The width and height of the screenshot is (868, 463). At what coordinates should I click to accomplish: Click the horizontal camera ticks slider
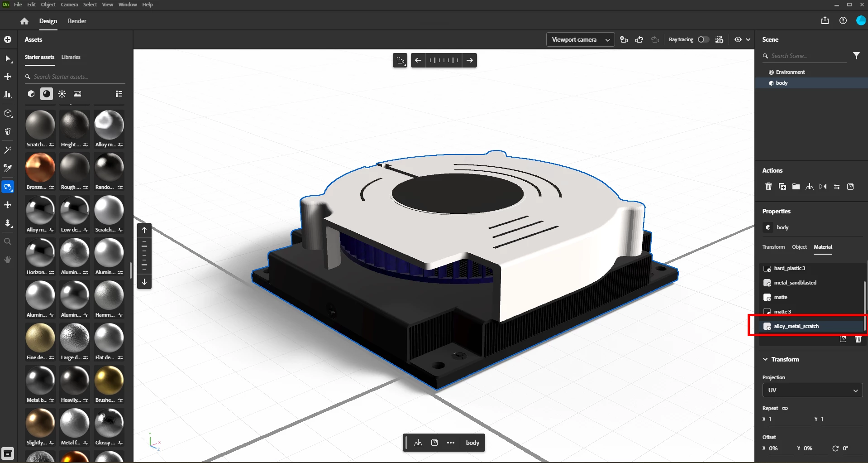(444, 60)
